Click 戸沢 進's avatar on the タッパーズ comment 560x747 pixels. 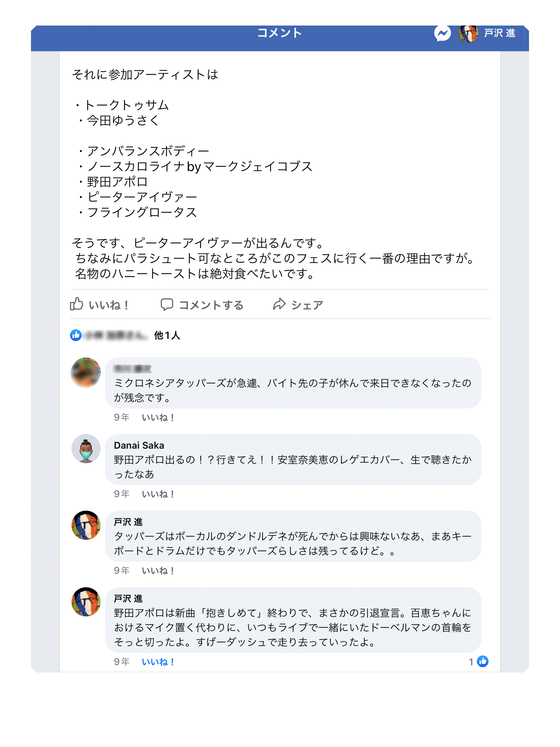click(x=86, y=525)
